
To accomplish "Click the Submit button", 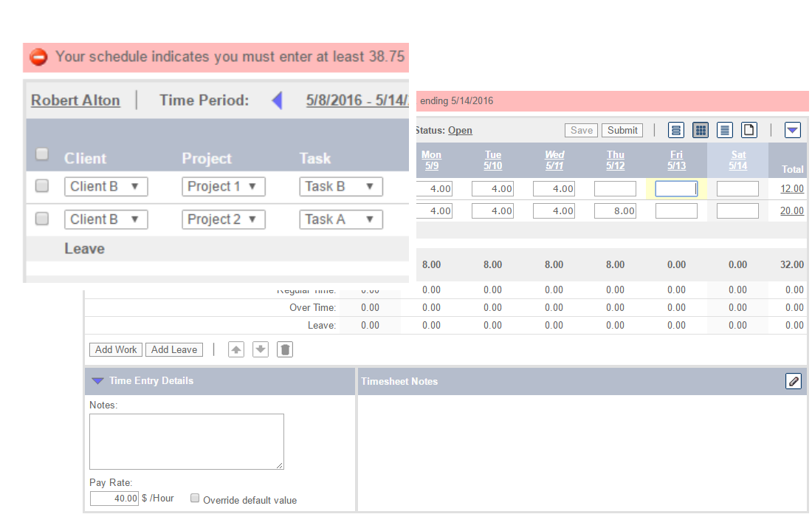I will click(x=622, y=129).
